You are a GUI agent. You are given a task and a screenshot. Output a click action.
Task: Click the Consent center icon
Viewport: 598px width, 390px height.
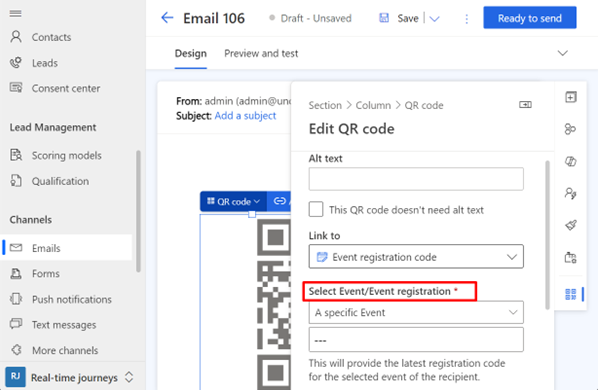pos(16,88)
